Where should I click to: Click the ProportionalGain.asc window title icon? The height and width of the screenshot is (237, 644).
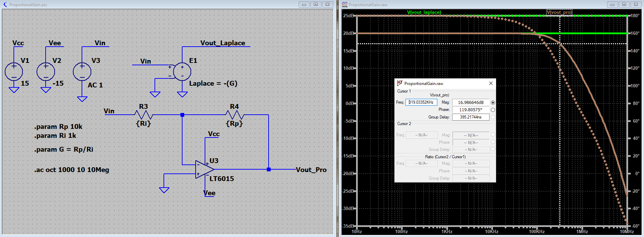point(5,4)
